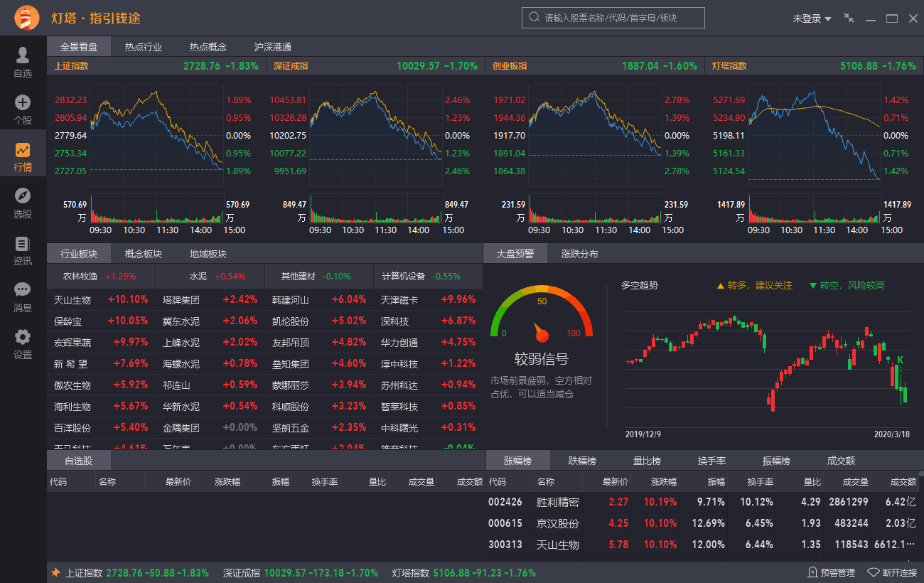Open 消息 chat bubble sidebar icon
Image resolution: width=924 pixels, height=583 pixels.
click(x=23, y=296)
